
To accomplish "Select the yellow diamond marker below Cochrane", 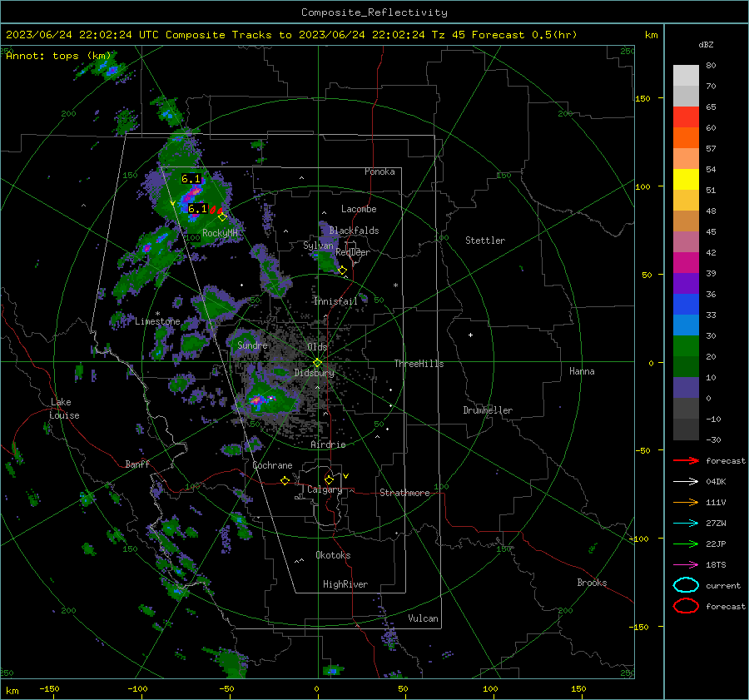I will [x=285, y=481].
